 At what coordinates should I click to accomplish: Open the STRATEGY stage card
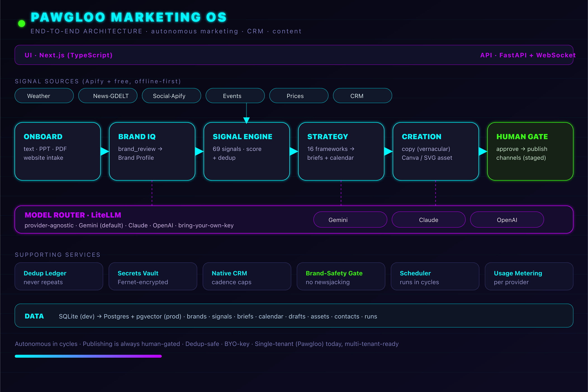pyautogui.click(x=341, y=152)
